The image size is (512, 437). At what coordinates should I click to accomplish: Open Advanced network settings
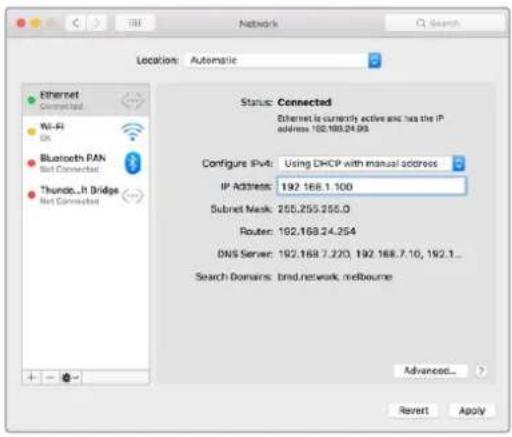[430, 370]
